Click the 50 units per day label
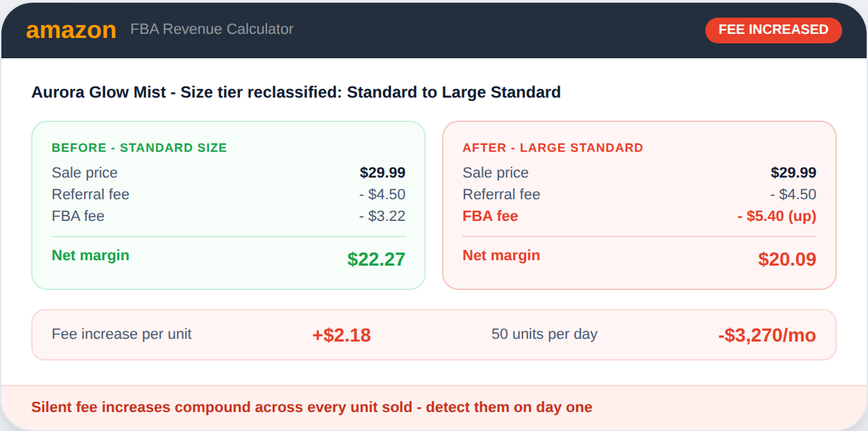Viewport: 868px width, 431px height. 545,334
